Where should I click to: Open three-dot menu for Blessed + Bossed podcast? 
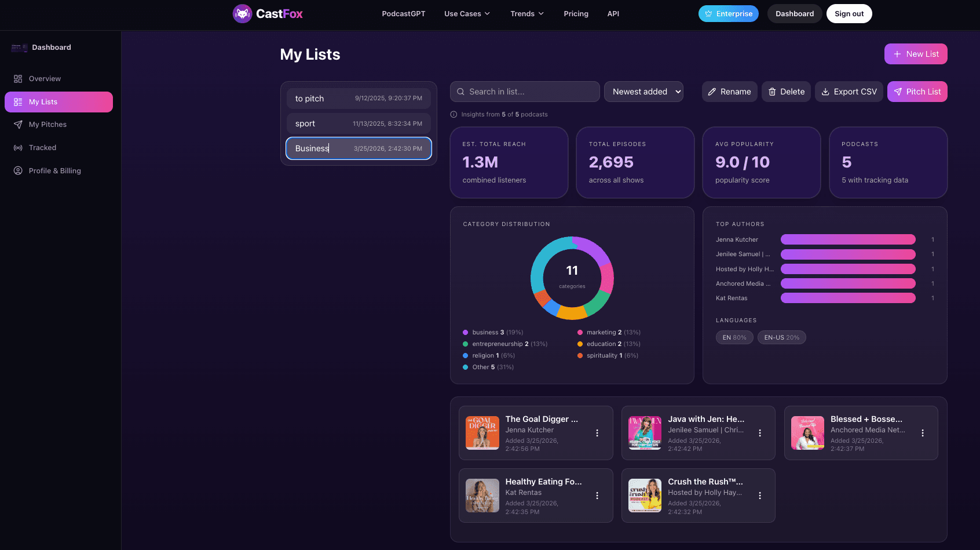coord(923,433)
